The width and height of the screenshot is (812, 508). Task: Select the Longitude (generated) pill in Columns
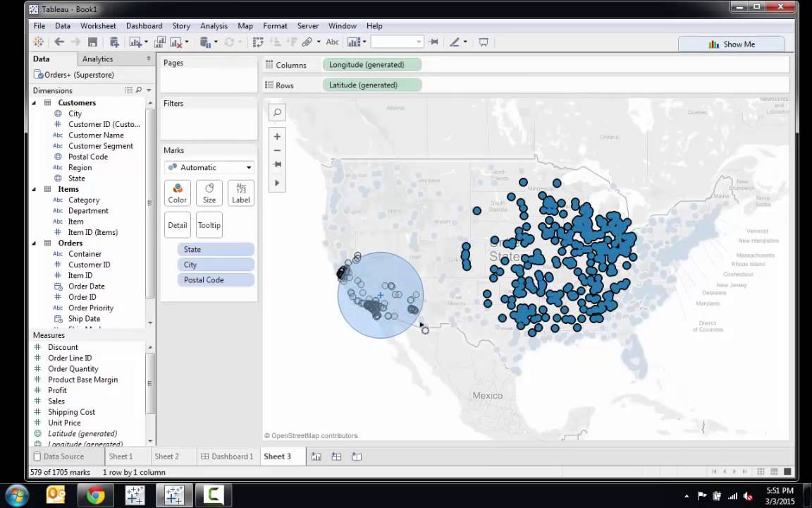[x=372, y=65]
